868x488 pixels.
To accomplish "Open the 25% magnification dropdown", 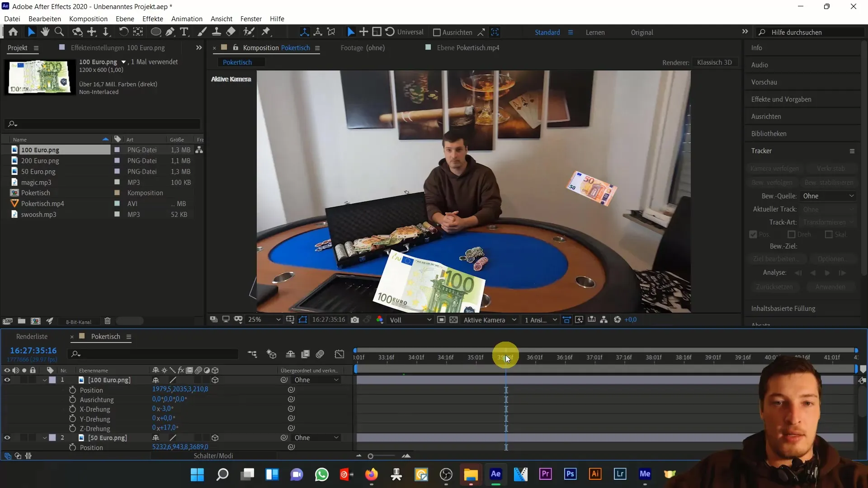I will point(264,320).
